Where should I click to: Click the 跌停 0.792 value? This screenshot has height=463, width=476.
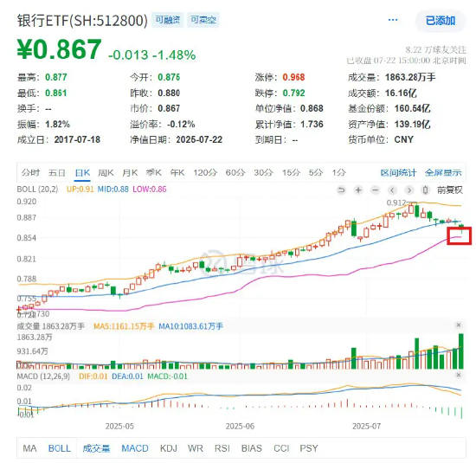293,93
